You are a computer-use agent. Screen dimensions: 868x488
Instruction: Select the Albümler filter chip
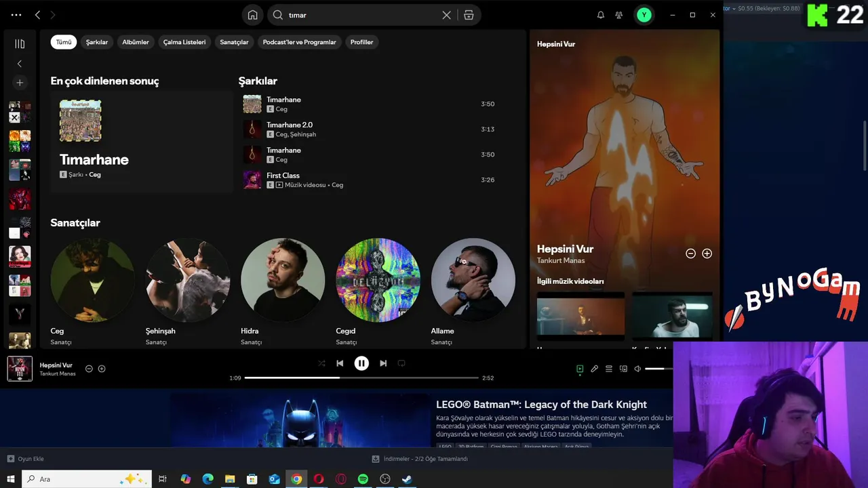[x=136, y=42]
